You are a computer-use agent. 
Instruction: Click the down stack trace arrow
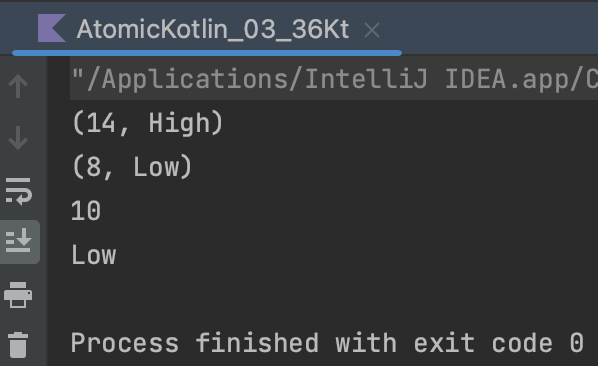click(18, 138)
